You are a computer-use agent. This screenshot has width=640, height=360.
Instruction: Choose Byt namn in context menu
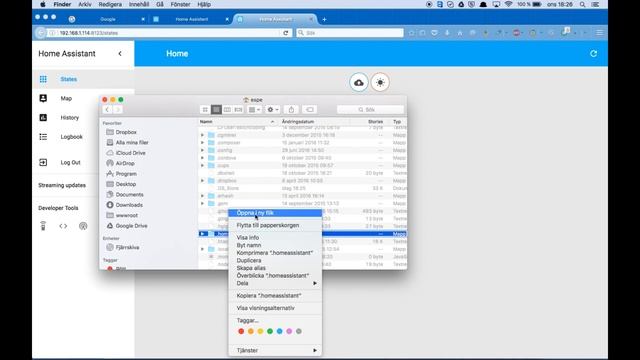click(x=275, y=245)
